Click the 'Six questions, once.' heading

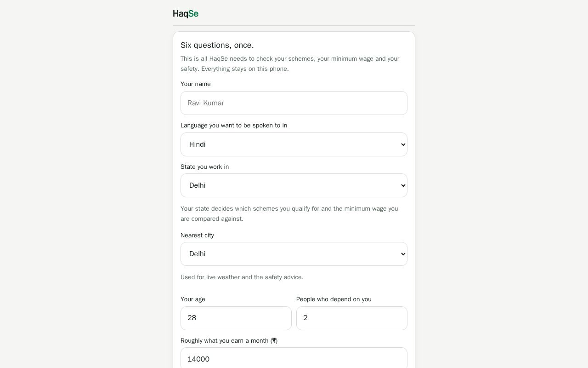click(217, 45)
